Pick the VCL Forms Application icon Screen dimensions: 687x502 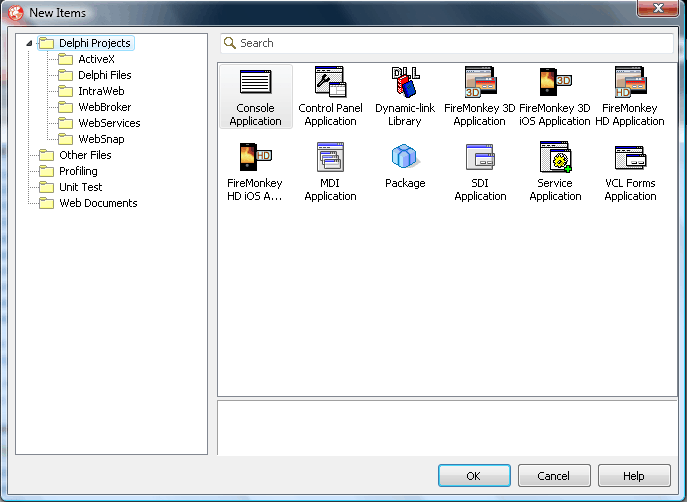(630, 157)
